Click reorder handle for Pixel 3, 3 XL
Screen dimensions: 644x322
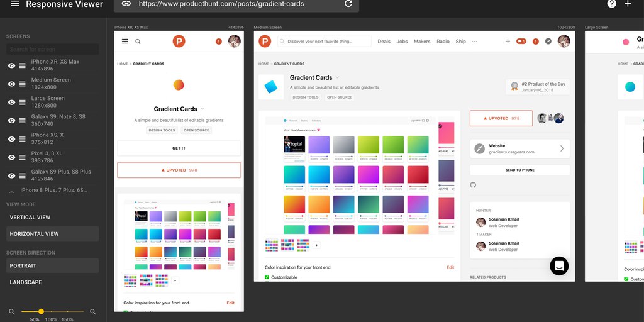click(x=23, y=157)
